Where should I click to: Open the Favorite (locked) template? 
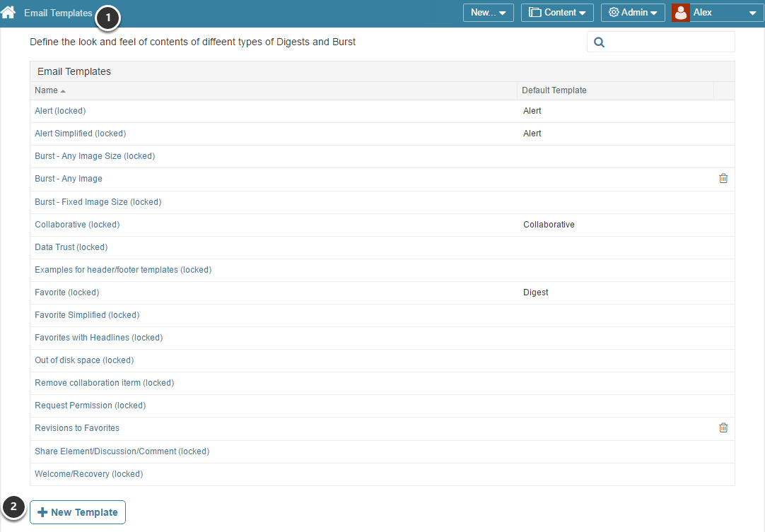[x=67, y=292]
